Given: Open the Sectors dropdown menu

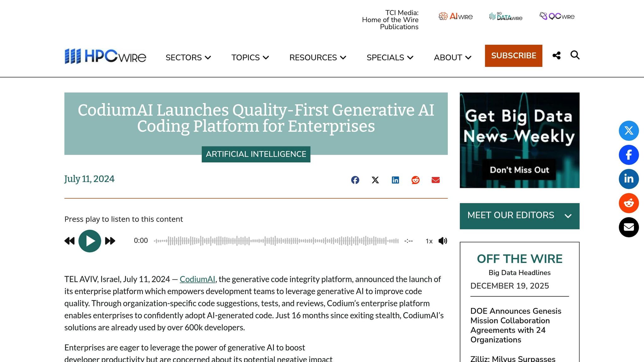Looking at the screenshot, I should click(x=188, y=58).
